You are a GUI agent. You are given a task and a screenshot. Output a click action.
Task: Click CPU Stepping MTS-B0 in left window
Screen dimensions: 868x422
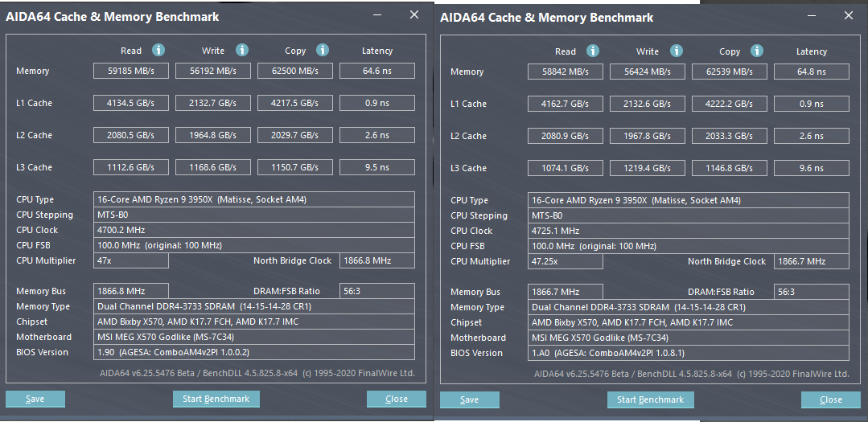[x=254, y=215]
